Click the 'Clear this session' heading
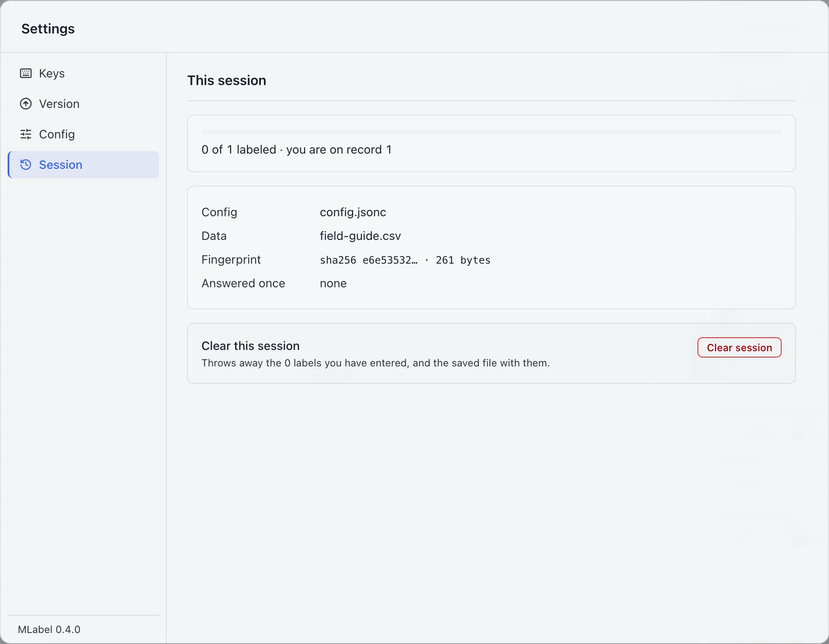Screen dimensions: 829x644 [x=250, y=346]
